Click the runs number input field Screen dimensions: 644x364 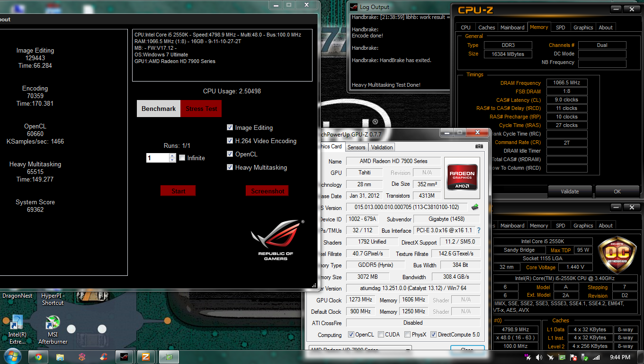157,158
